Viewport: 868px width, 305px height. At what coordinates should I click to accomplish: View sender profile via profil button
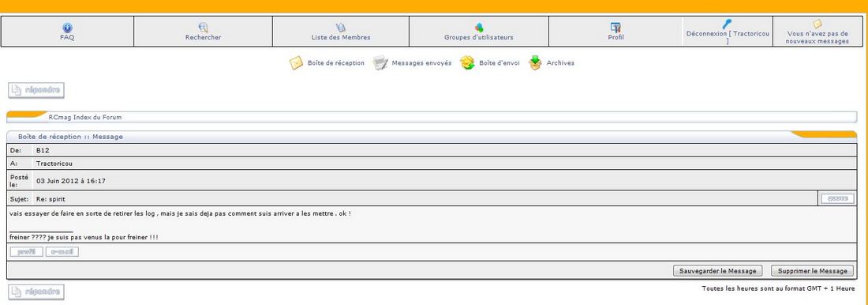(26, 252)
